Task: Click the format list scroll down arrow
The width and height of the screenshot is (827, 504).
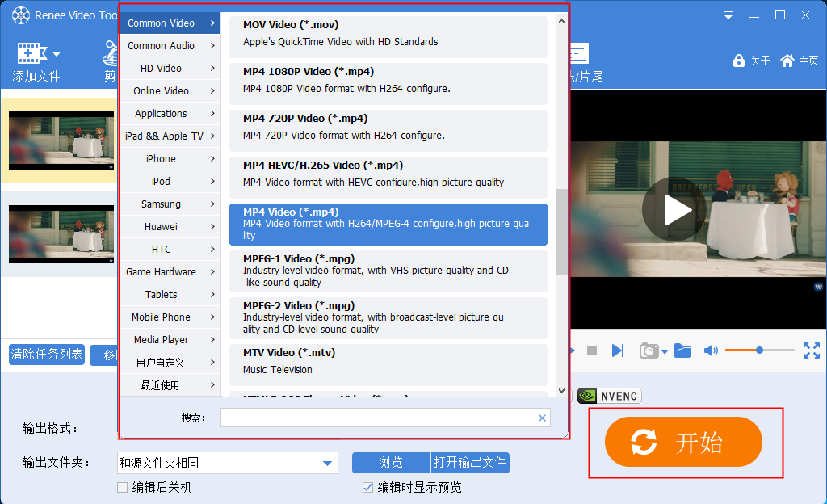Action: (561, 391)
